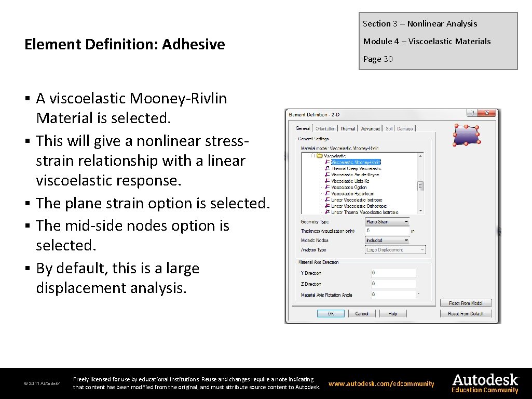Screen dimensions: 532x399
Task: Switch to the Thermal tab
Action: click(348, 129)
